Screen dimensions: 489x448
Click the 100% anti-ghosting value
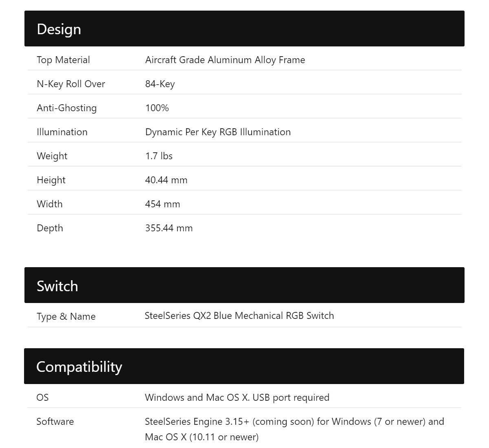pyautogui.click(x=157, y=108)
